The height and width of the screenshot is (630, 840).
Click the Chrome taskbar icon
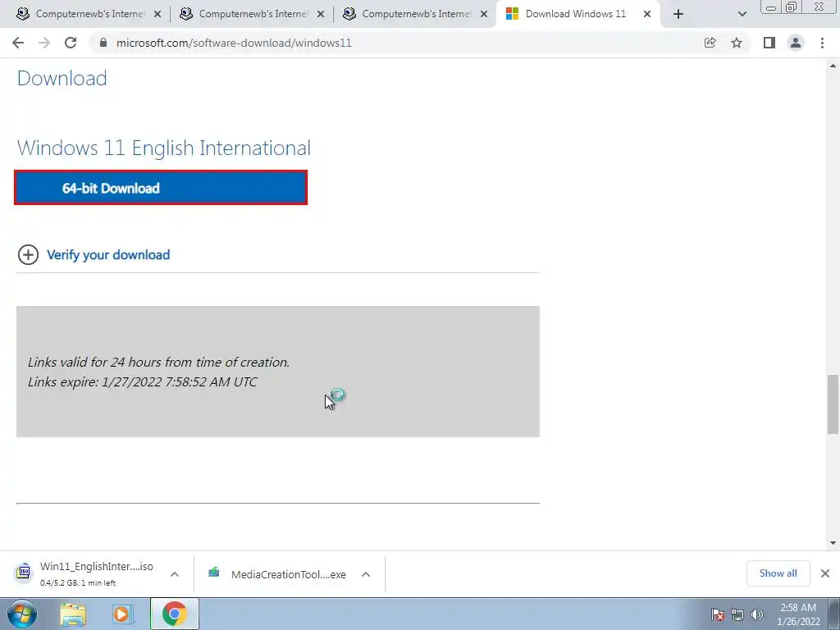[x=175, y=614]
